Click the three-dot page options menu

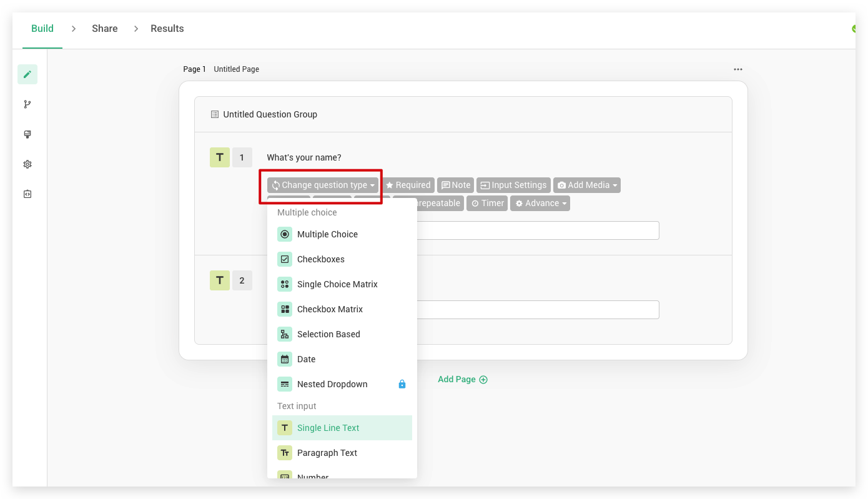(x=738, y=69)
